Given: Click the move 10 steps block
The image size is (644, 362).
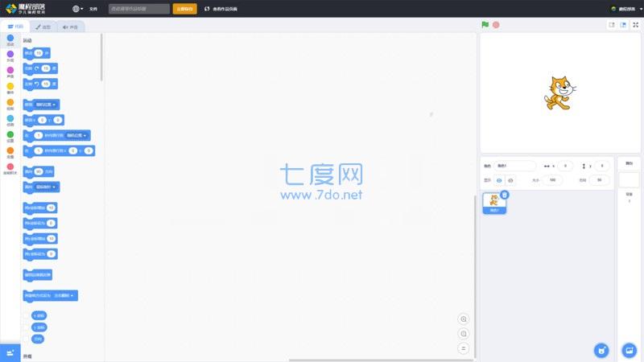Looking at the screenshot, I should click(x=36, y=53).
